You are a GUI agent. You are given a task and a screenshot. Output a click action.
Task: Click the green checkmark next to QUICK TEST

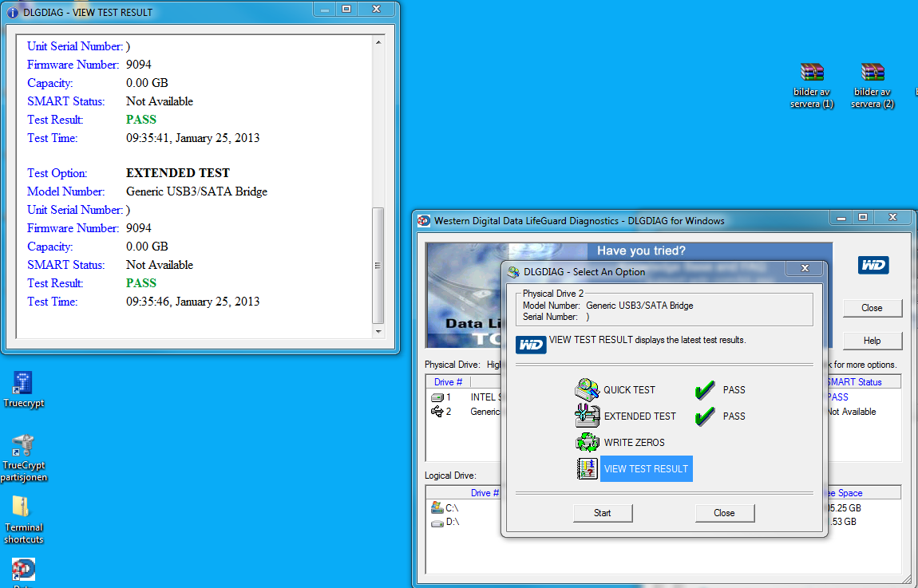click(705, 389)
